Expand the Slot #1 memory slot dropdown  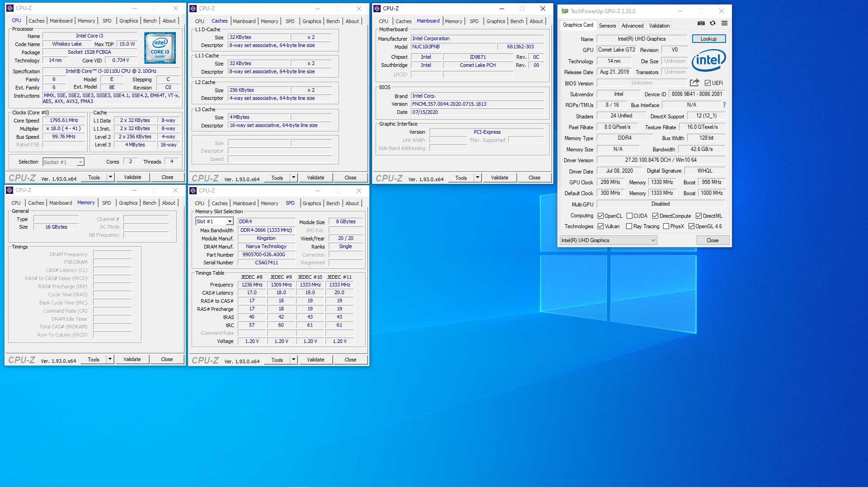point(230,221)
